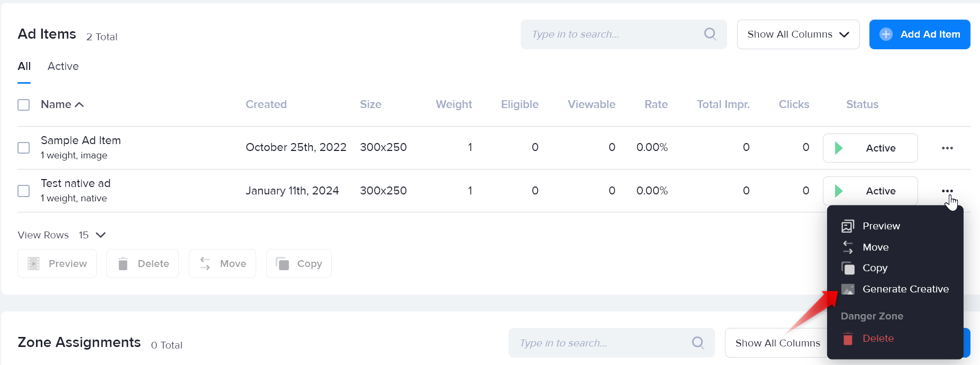Viewport: 980px width, 365px height.
Task: Open the Test native ad name link
Action: [76, 183]
